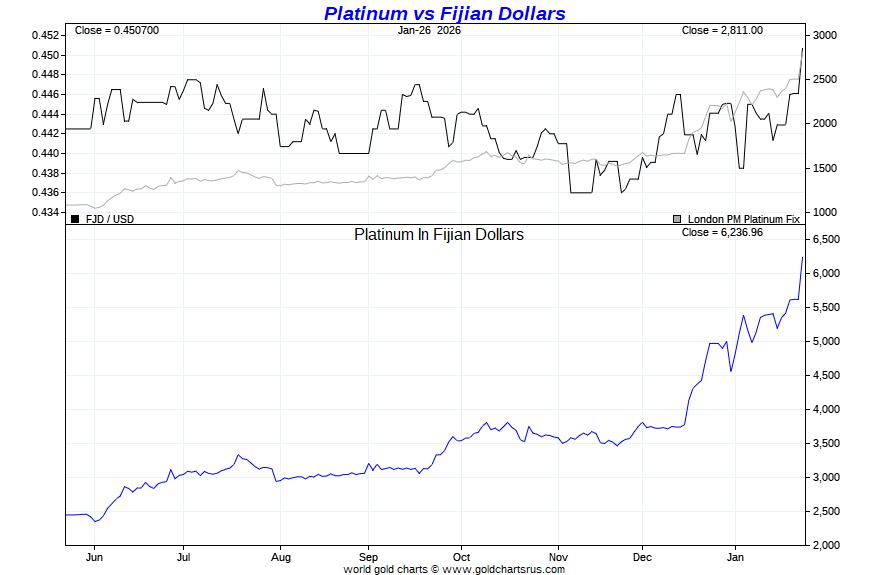The height and width of the screenshot is (575, 890).
Task: Click the 'Dec' x-axis label
Action: (642, 557)
